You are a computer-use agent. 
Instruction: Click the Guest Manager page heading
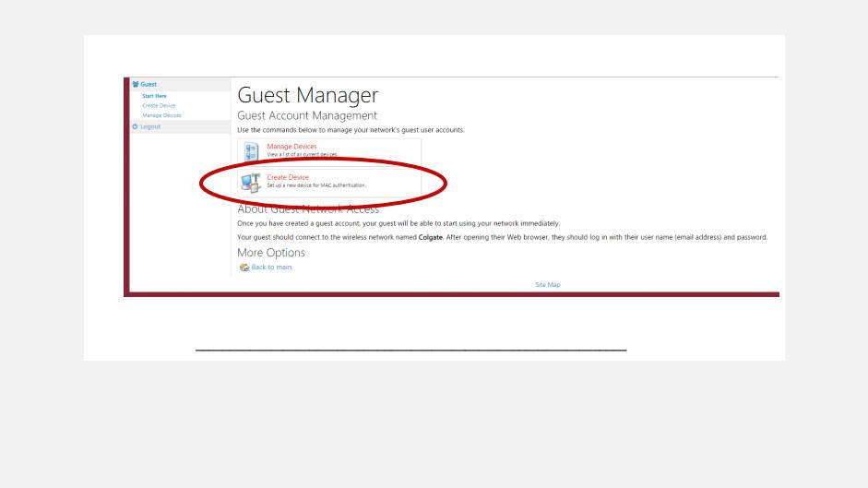click(308, 95)
